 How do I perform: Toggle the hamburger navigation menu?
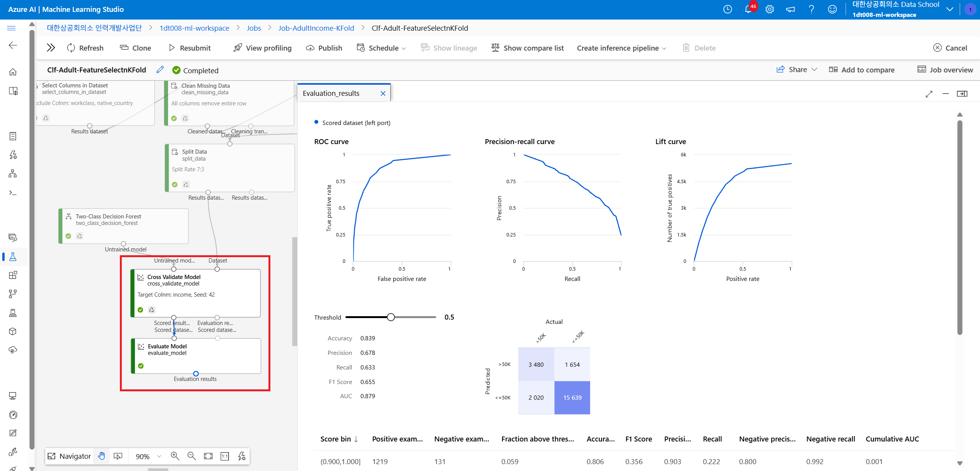(11, 28)
